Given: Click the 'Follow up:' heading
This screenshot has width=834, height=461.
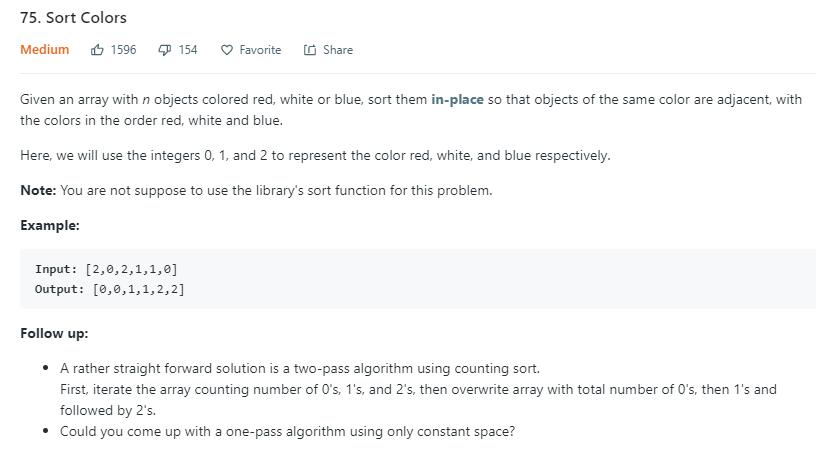Looking at the screenshot, I should coord(54,334).
